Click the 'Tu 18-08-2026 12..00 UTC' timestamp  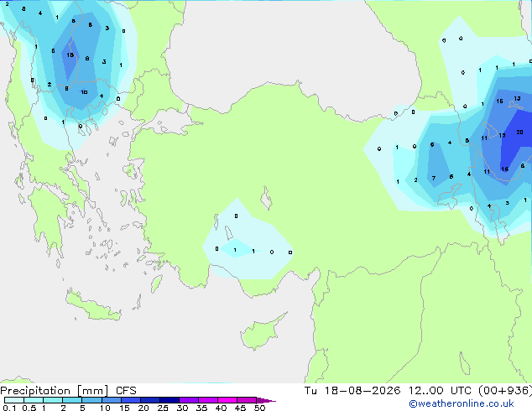pos(389,391)
